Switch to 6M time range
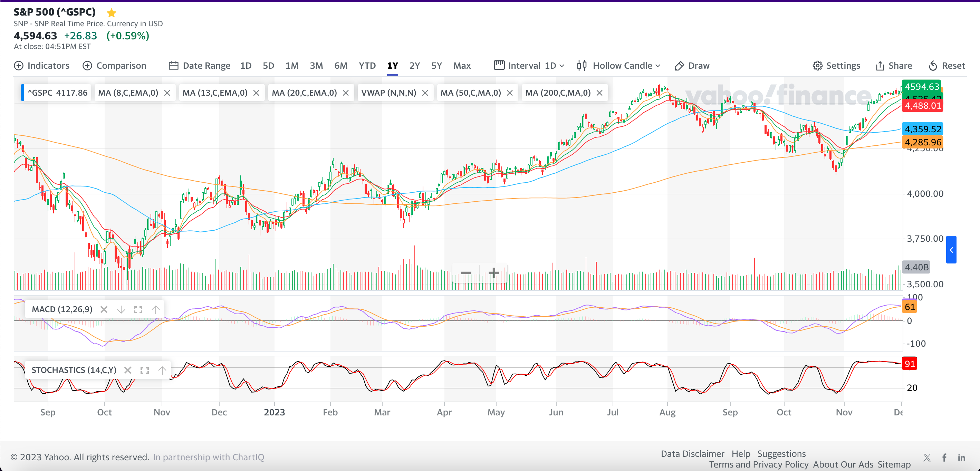 click(340, 66)
